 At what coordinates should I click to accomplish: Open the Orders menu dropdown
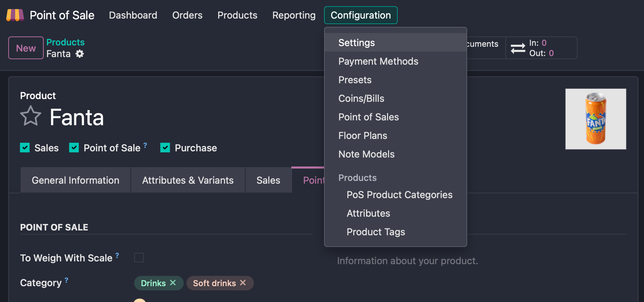pos(187,15)
